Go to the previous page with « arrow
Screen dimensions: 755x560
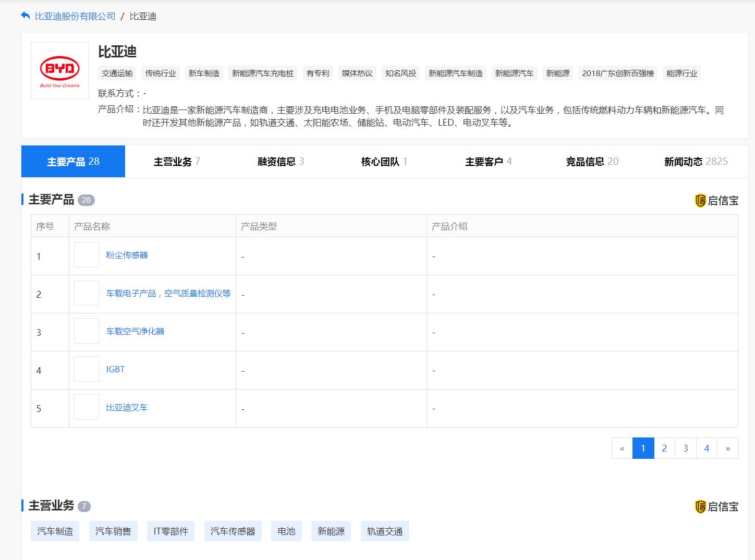(622, 448)
